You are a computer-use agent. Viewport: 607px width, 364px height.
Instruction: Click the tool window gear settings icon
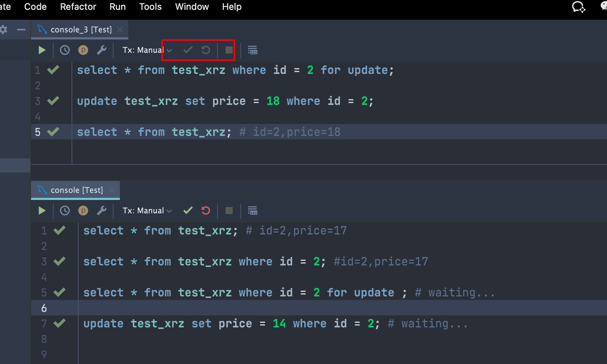(4, 30)
